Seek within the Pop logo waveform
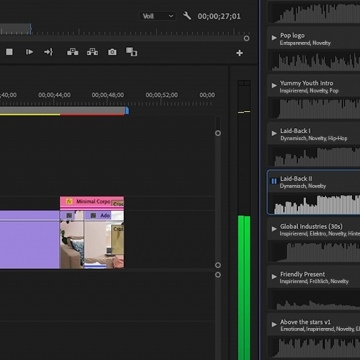This screenshot has width=360, height=360. [314, 61]
